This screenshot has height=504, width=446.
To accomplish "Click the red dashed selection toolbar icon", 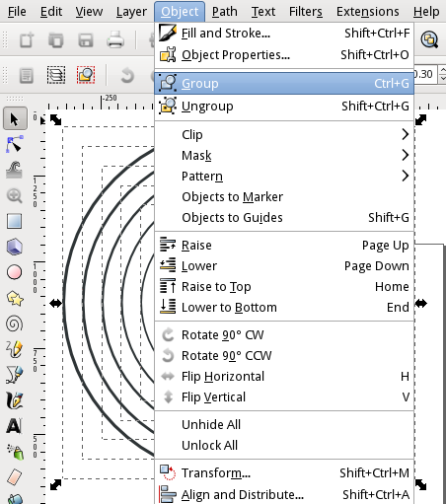I will coord(86,75).
